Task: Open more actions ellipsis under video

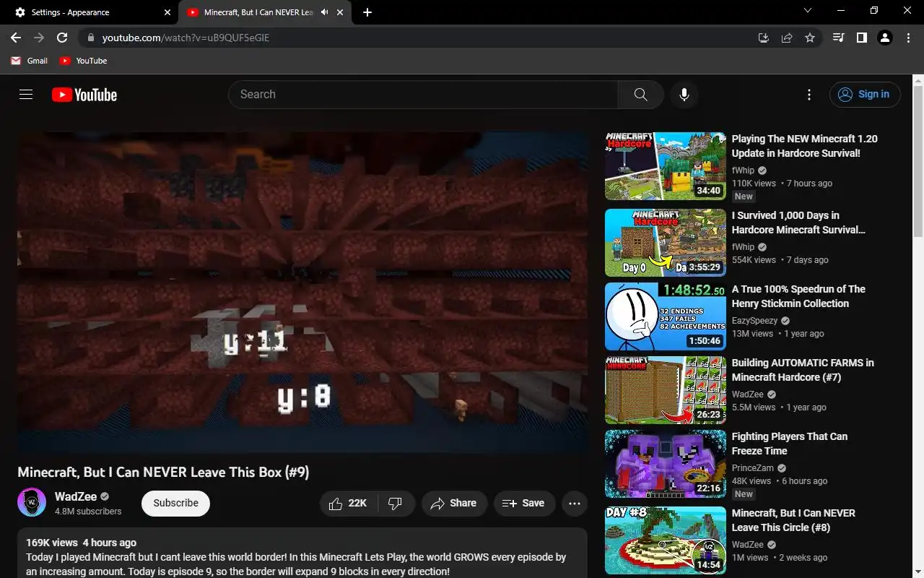Action: (575, 504)
